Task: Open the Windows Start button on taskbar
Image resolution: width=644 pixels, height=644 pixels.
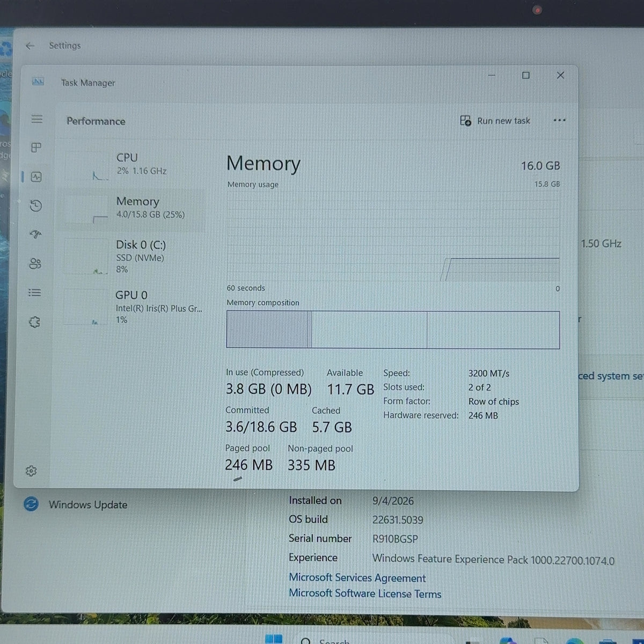Action: (x=274, y=639)
